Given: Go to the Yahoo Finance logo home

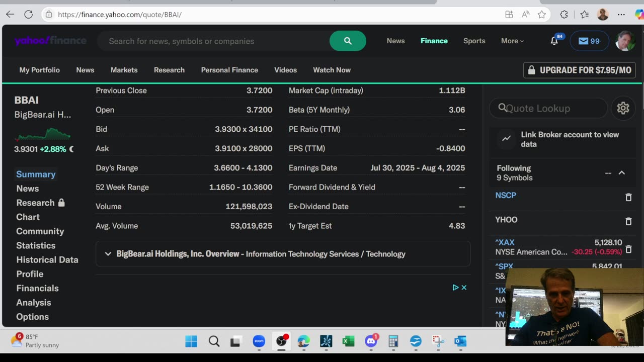Looking at the screenshot, I should 50,41.
